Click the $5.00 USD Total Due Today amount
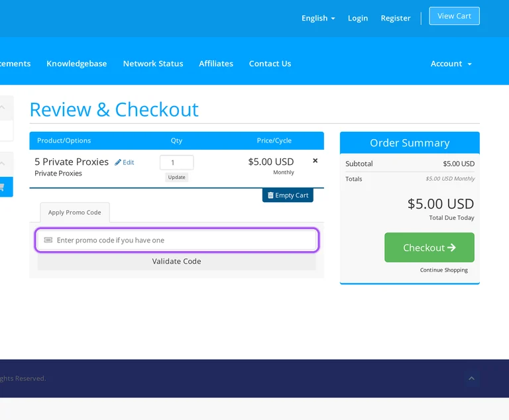The image size is (509, 420). pyautogui.click(x=441, y=204)
